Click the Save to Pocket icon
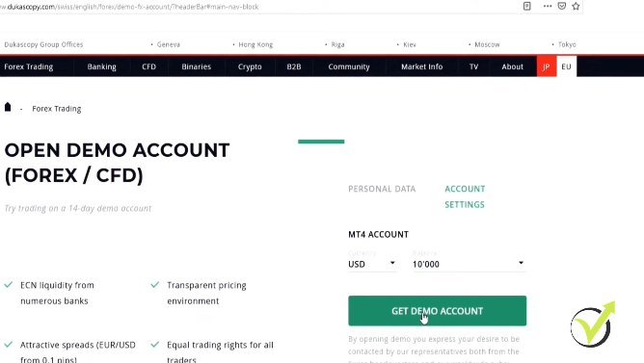The height and width of the screenshot is (363, 644). (562, 6)
